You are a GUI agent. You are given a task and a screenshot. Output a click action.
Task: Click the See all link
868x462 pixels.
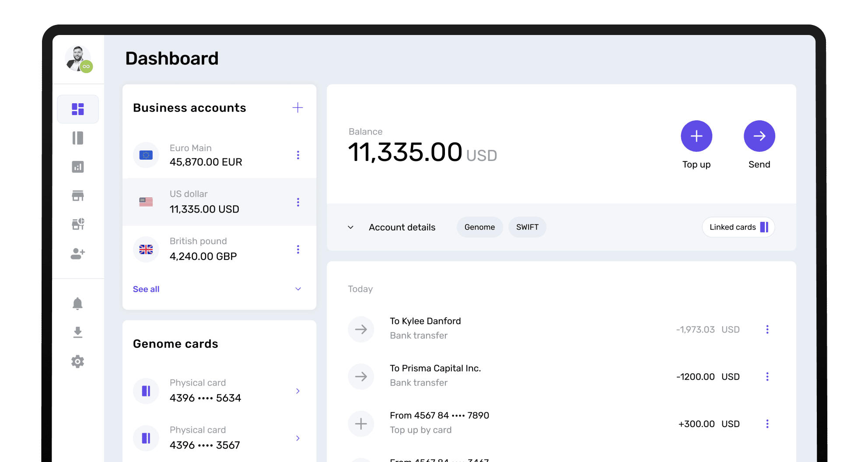(146, 289)
